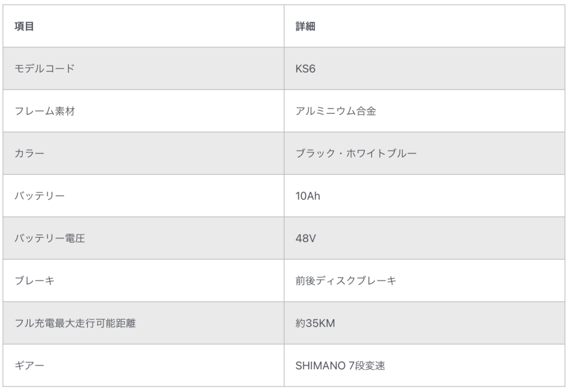Click the 前後ディスクブレーキ value cell

pos(346,281)
